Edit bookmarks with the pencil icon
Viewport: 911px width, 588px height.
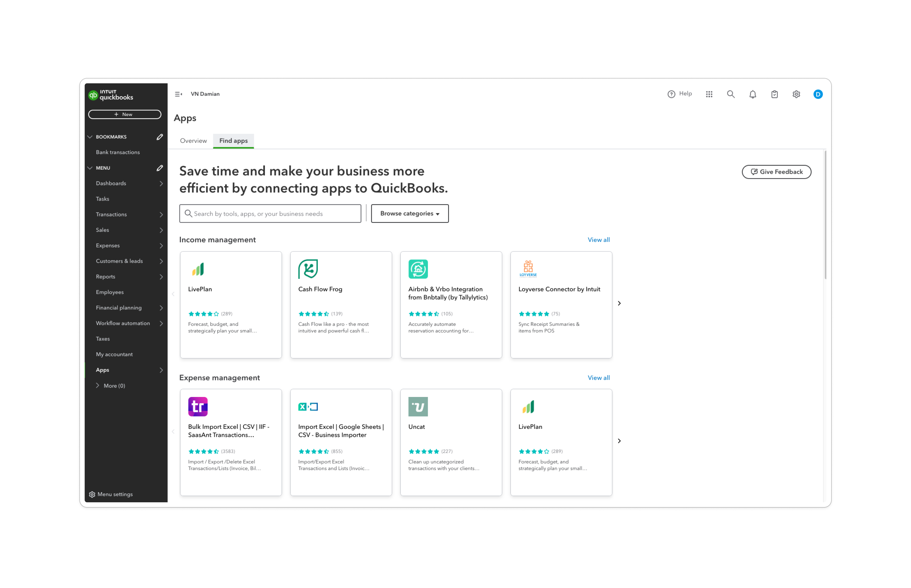click(x=160, y=137)
